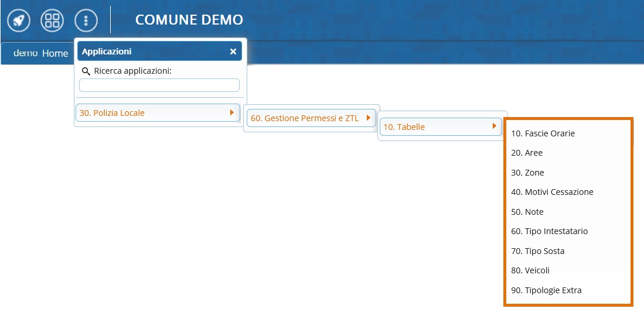Open 10. Fascie Orarie
Image resolution: width=644 pixels, height=326 pixels.
(543, 133)
